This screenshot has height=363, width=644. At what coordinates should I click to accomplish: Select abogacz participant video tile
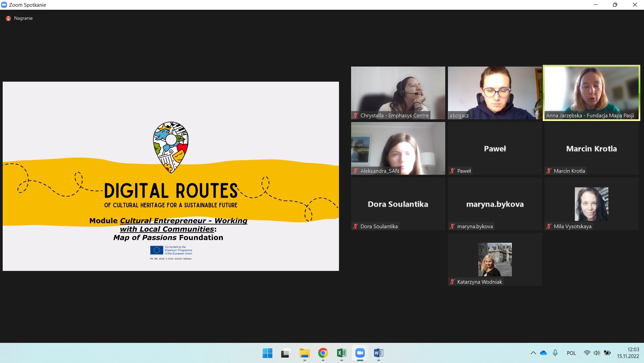tap(495, 93)
